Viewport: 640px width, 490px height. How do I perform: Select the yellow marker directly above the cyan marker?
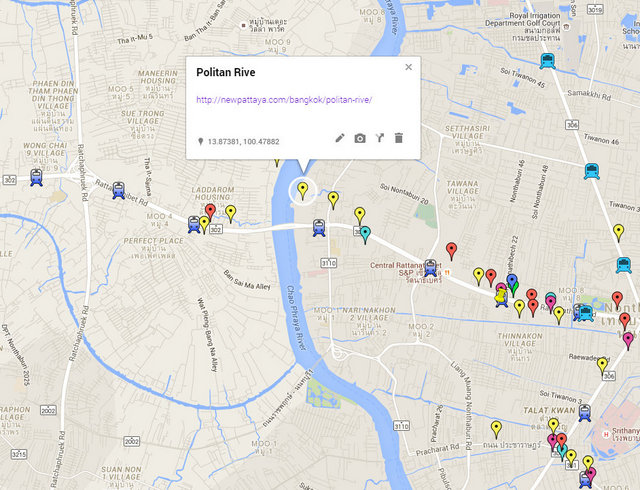tap(359, 216)
